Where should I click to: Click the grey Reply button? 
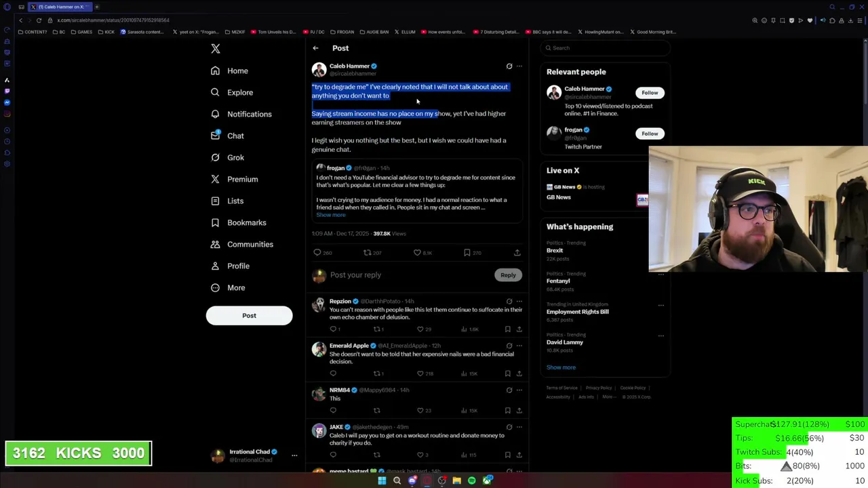click(508, 275)
